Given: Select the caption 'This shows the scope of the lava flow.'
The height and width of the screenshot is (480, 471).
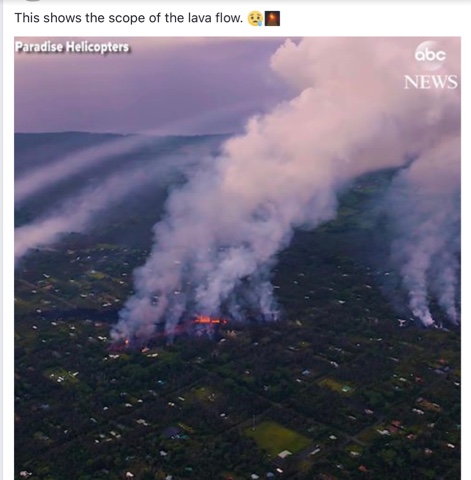Looking at the screenshot, I should [x=129, y=18].
